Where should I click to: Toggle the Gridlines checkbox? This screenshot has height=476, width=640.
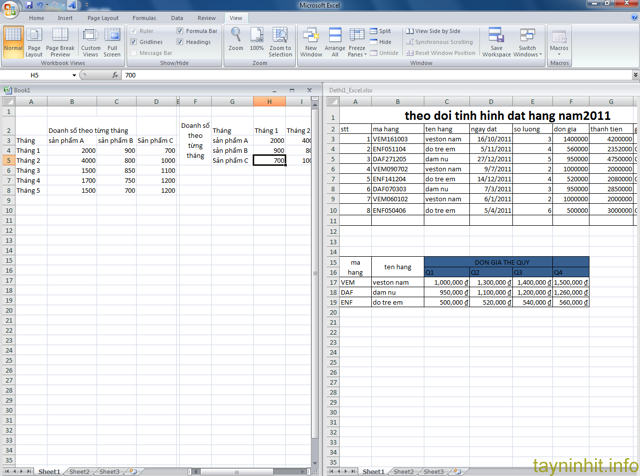(x=136, y=42)
